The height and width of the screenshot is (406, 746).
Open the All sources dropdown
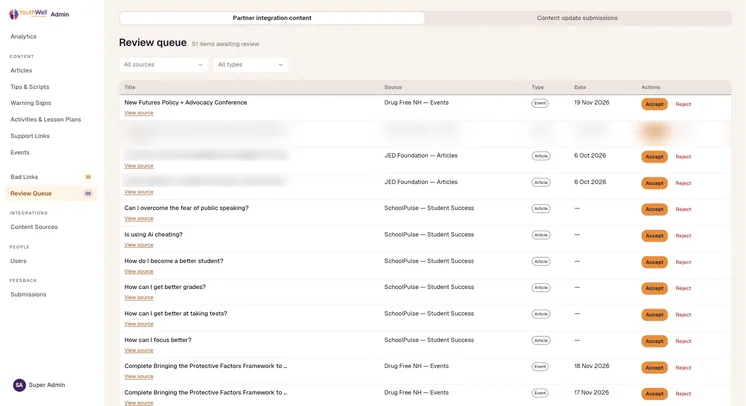point(163,65)
